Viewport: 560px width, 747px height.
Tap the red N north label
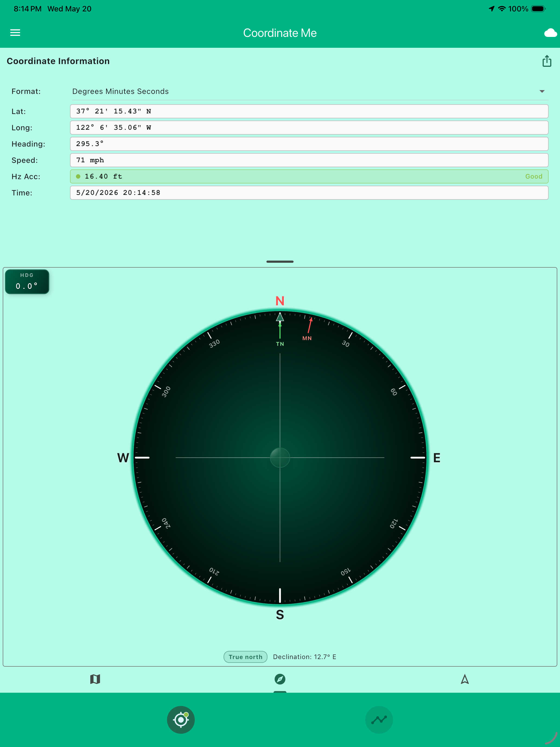pyautogui.click(x=280, y=301)
